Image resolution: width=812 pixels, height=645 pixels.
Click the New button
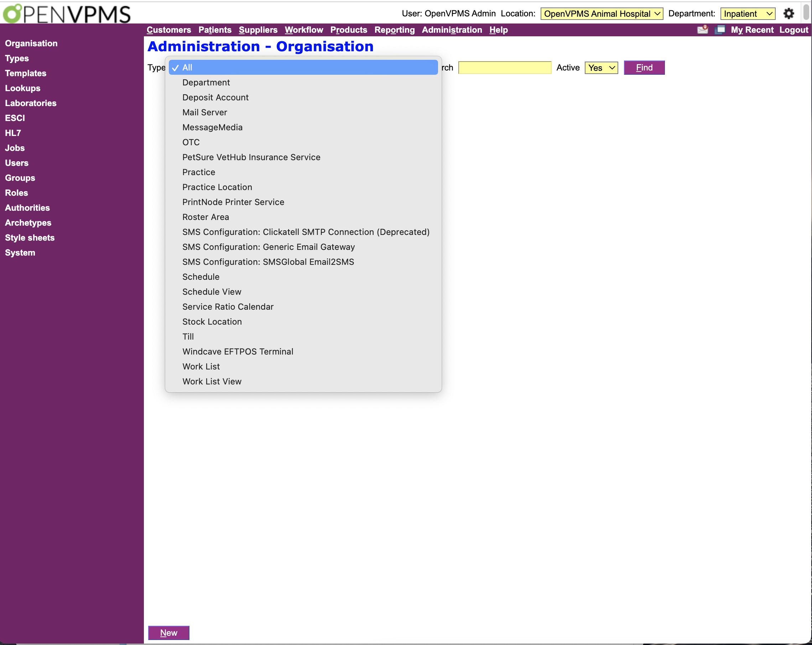pyautogui.click(x=168, y=633)
